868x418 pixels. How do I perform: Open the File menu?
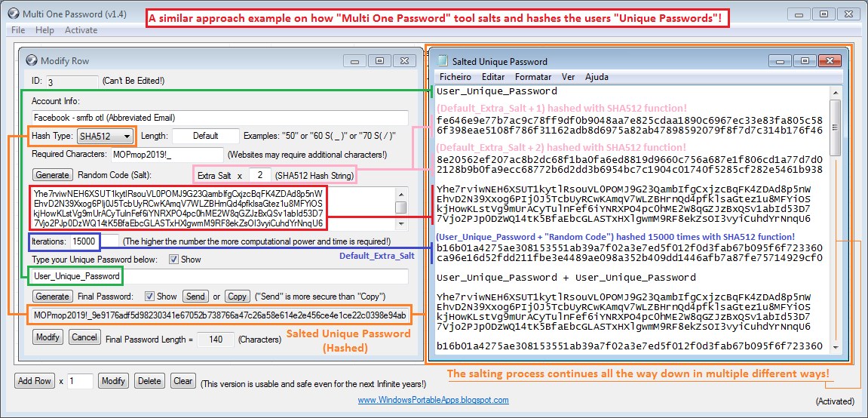(17, 30)
